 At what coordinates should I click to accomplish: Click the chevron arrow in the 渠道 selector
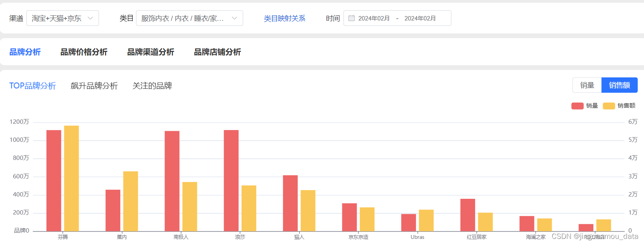click(90, 18)
